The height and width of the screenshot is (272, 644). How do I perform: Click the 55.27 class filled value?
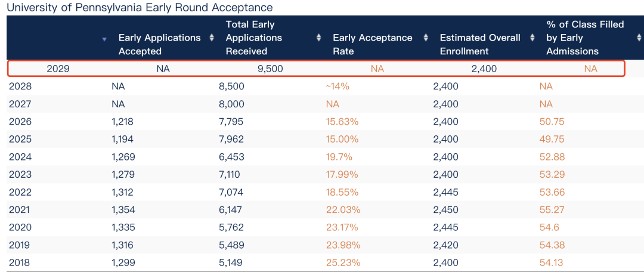pyautogui.click(x=552, y=210)
